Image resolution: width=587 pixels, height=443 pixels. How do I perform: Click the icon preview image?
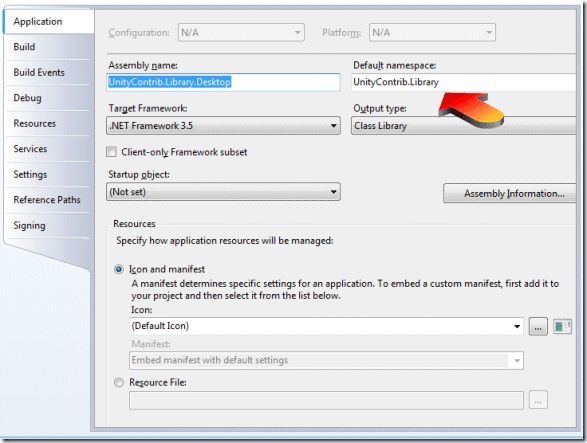(x=562, y=327)
